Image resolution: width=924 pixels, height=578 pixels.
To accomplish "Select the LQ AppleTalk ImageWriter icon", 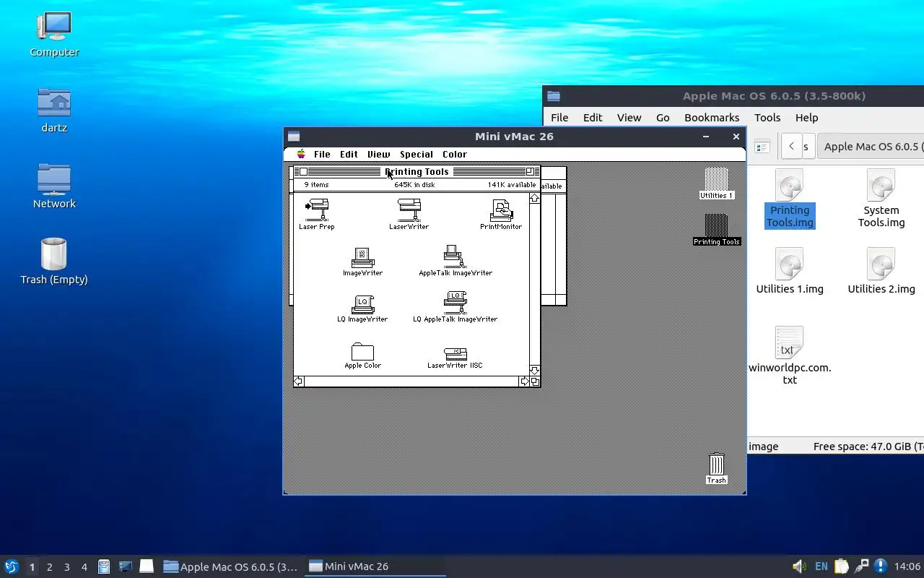I will 455,307.
